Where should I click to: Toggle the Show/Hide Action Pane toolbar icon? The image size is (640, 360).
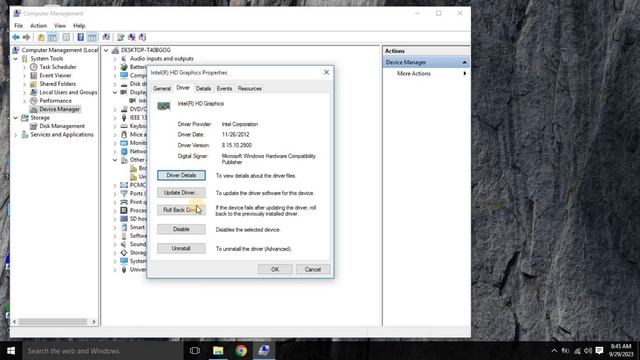tap(92, 38)
